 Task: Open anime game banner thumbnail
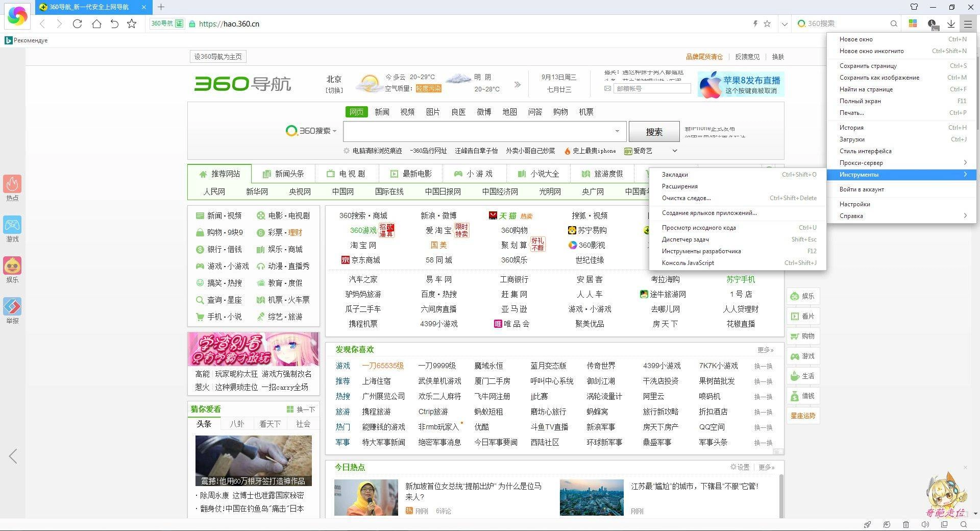pos(253,349)
